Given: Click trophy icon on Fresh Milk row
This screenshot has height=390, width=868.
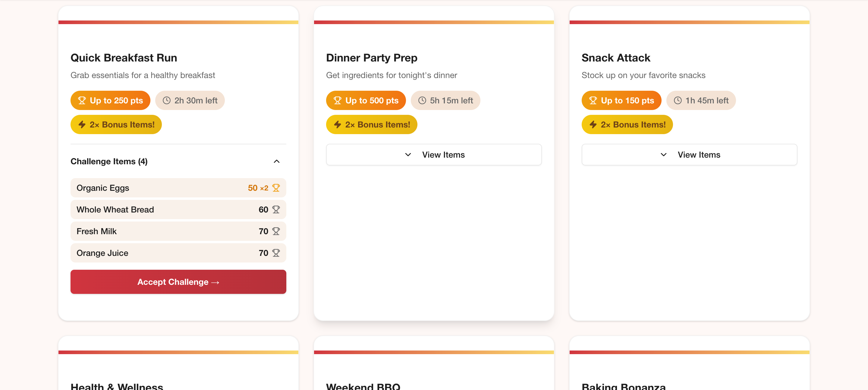Looking at the screenshot, I should [x=276, y=231].
